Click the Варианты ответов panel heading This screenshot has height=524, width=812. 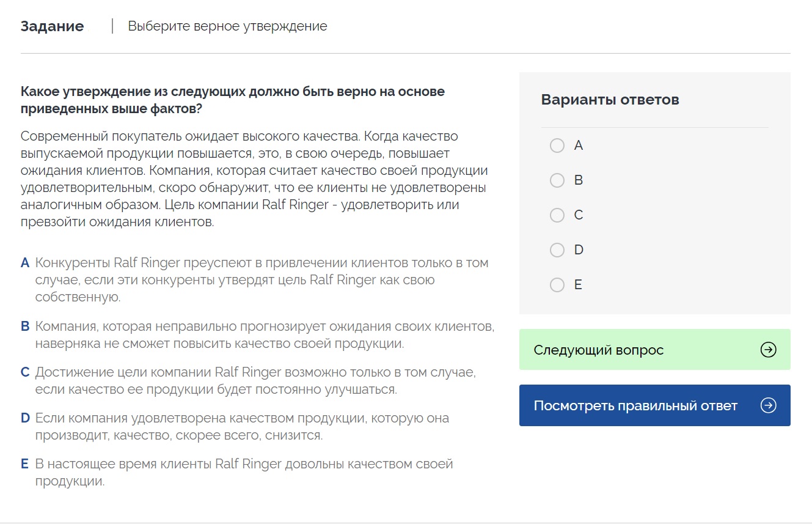coord(610,100)
